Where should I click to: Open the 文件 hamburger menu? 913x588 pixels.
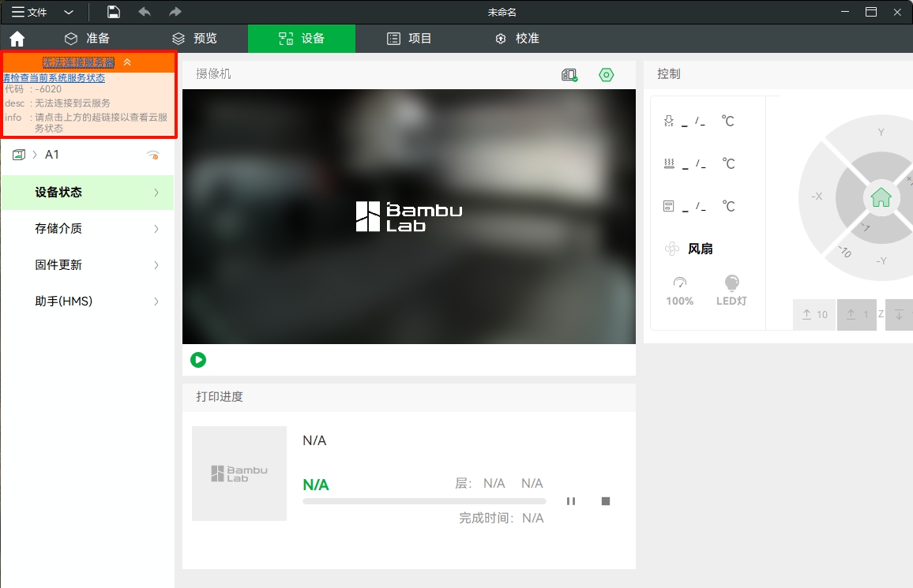[29, 12]
